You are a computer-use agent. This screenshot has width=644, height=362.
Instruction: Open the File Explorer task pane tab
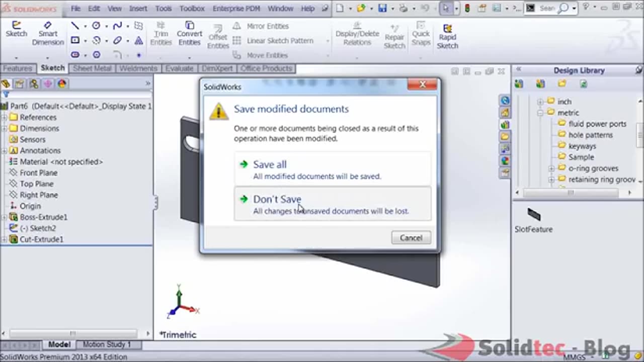point(505,136)
